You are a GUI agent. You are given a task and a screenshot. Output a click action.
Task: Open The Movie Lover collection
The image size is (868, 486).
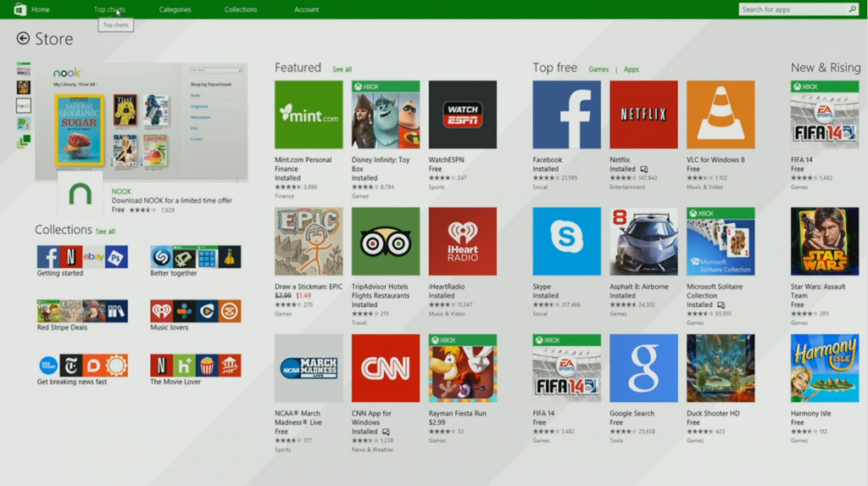[x=196, y=370]
